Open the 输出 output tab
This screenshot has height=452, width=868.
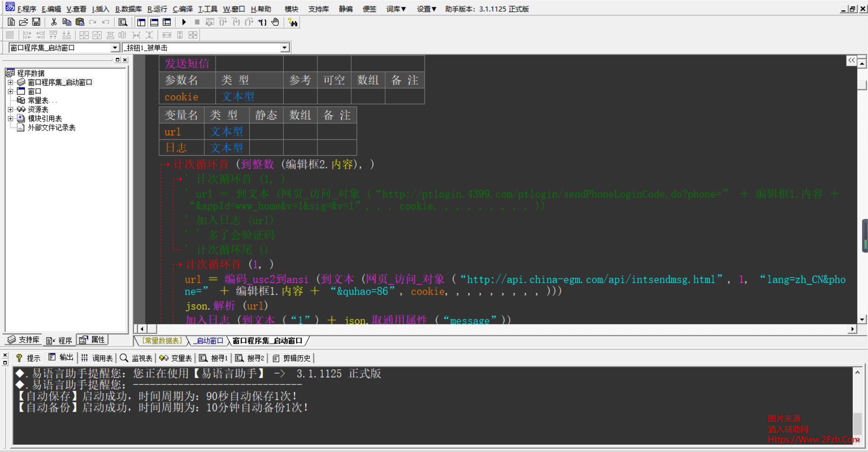tap(61, 357)
